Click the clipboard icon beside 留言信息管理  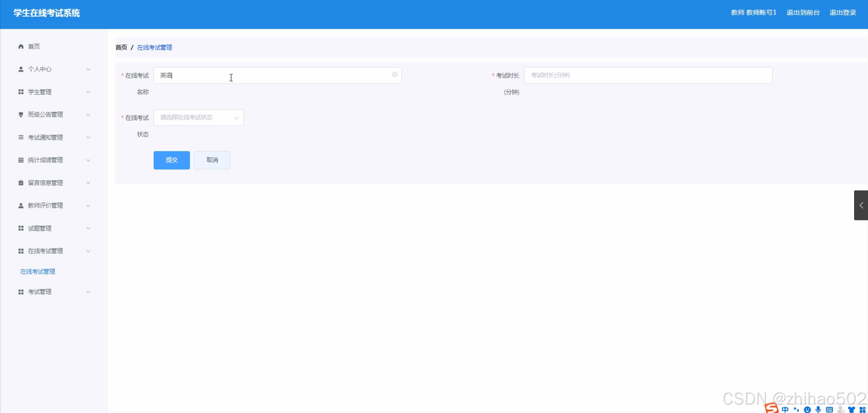click(x=21, y=183)
